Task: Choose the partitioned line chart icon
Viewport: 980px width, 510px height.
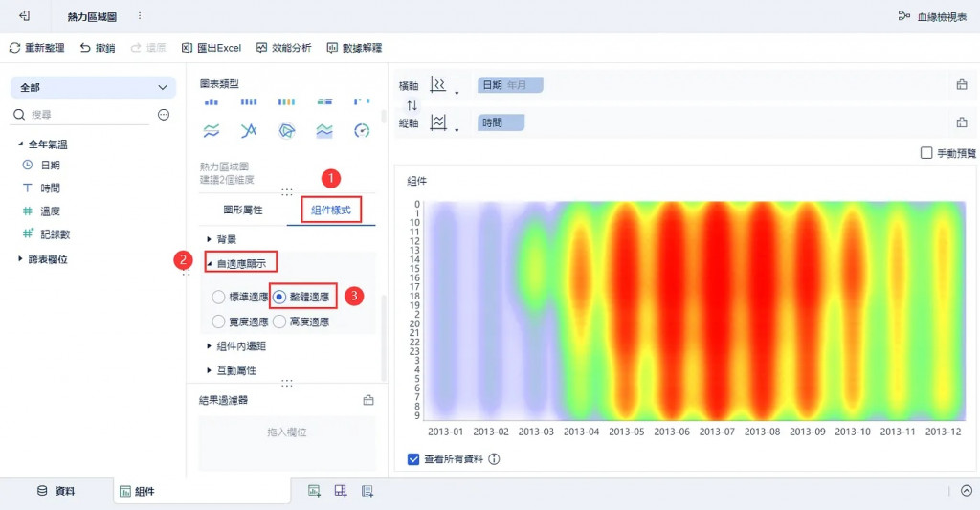Action: point(212,131)
